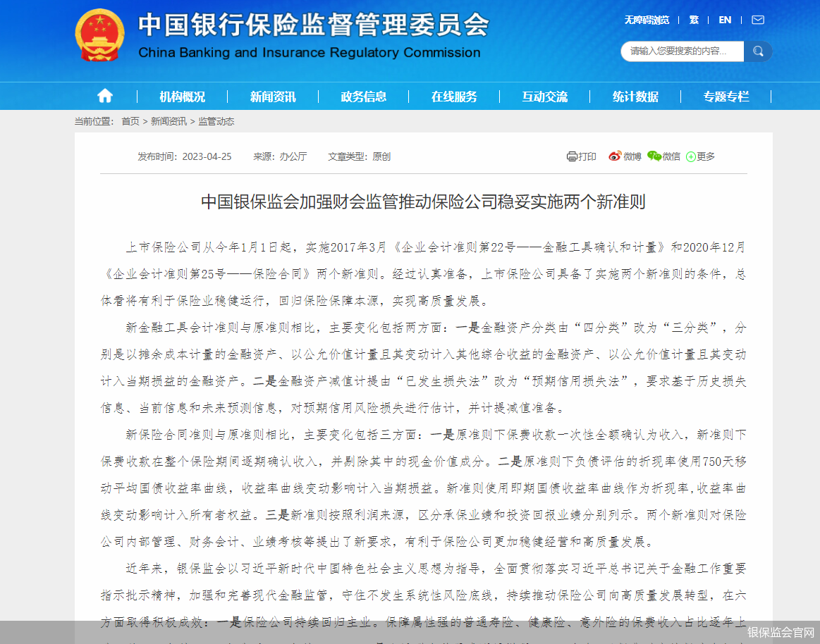Switch language to English with EN toggle
Viewport: 820px width, 644px height.
pyautogui.click(x=725, y=20)
